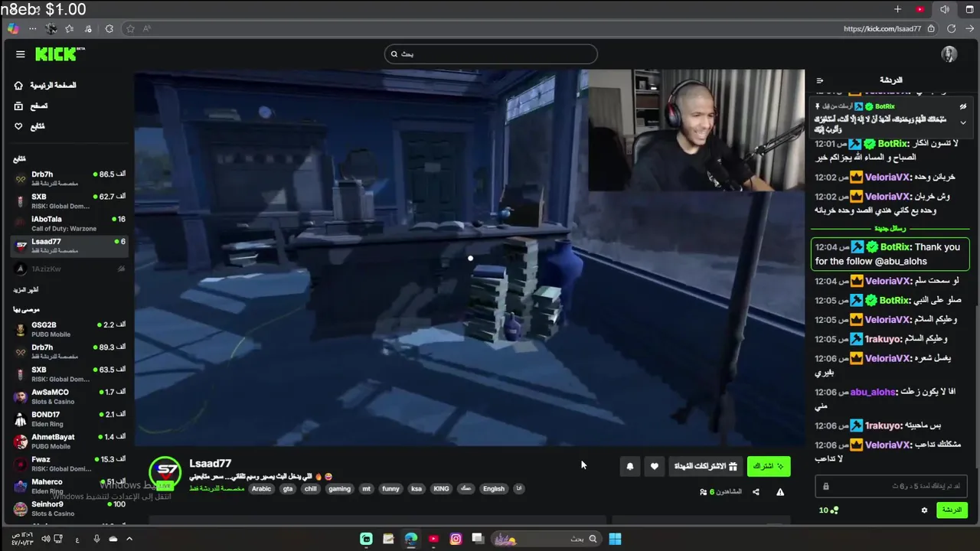Follow the channel with heart button

click(655, 466)
